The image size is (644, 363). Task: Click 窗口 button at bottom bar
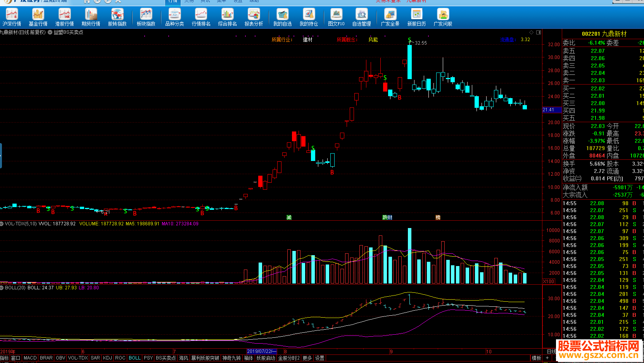[16, 358]
